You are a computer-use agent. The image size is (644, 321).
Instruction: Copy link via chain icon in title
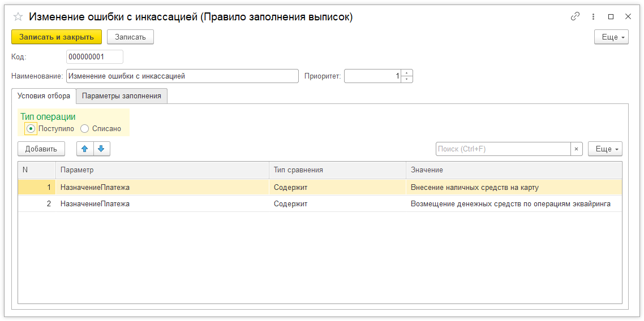[575, 17]
